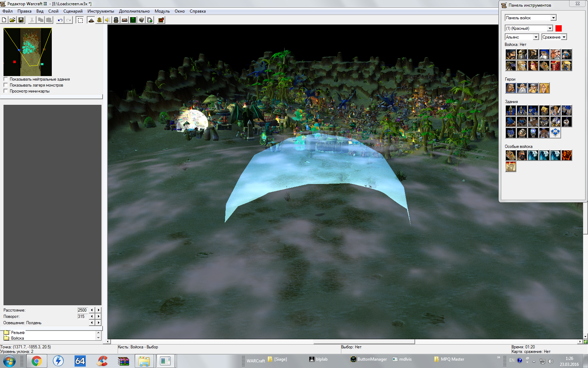Decrease Поворот with left arrow
Screen dimensions: 588x368
click(x=92, y=316)
